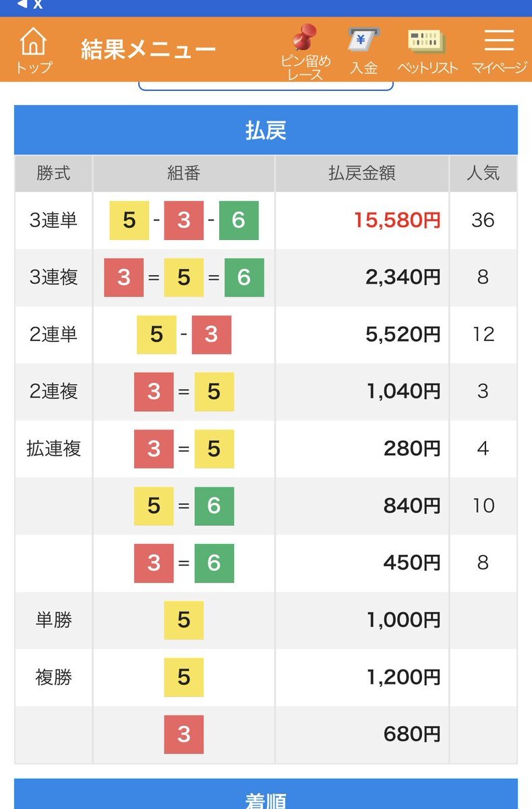The height and width of the screenshot is (809, 532).
Task: Tap the 組番 column header
Action: click(183, 173)
